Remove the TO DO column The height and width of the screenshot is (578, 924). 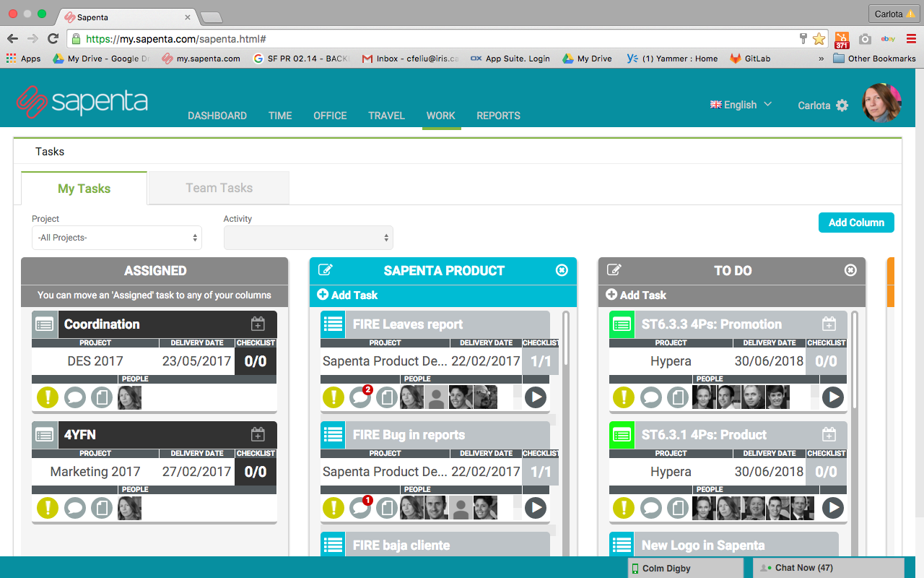(x=850, y=270)
